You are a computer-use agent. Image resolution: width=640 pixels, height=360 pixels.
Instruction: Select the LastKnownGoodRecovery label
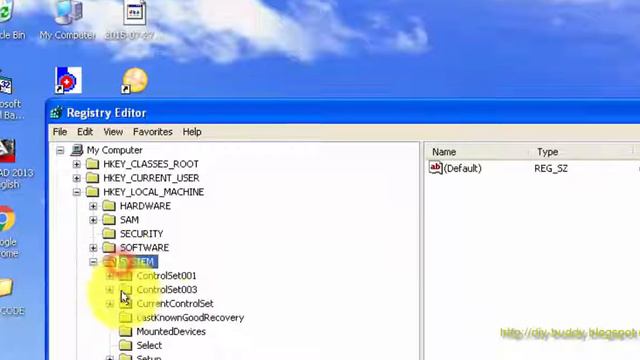[190, 317]
